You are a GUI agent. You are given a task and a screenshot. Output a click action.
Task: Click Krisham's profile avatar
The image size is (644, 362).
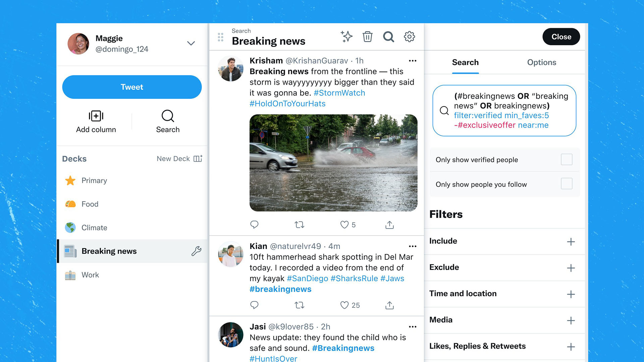point(230,69)
